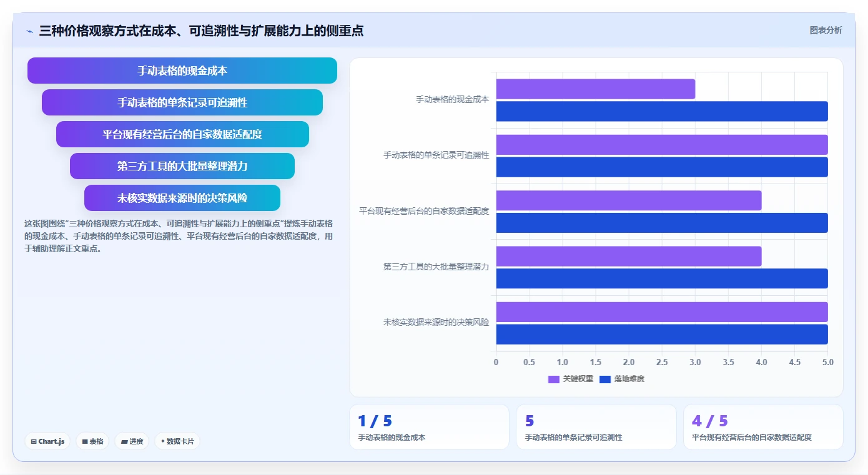
Task: Click the blue 落地难度 legend swatch
Action: (x=604, y=379)
